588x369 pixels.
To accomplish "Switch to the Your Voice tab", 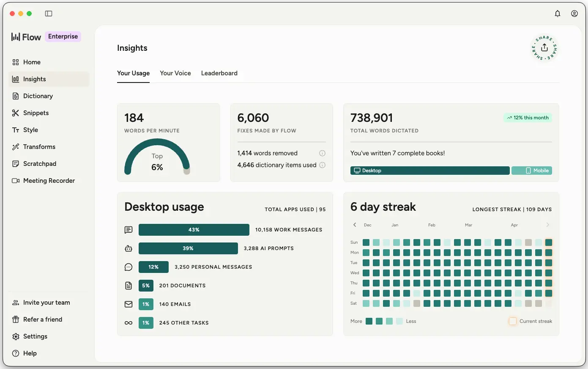I will [x=175, y=73].
